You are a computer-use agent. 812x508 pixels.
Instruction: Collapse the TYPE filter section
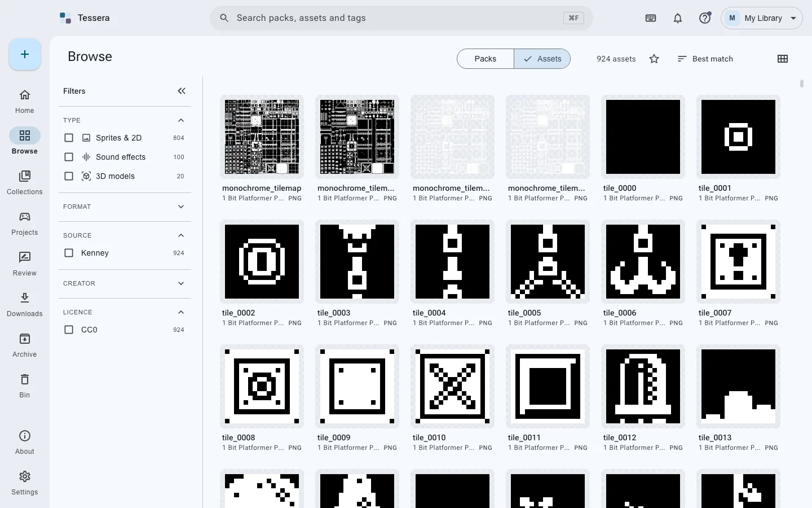coord(181,120)
